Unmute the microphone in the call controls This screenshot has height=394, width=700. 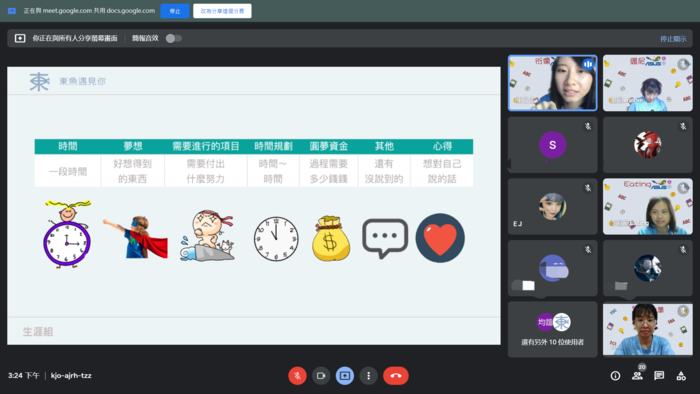pos(297,376)
